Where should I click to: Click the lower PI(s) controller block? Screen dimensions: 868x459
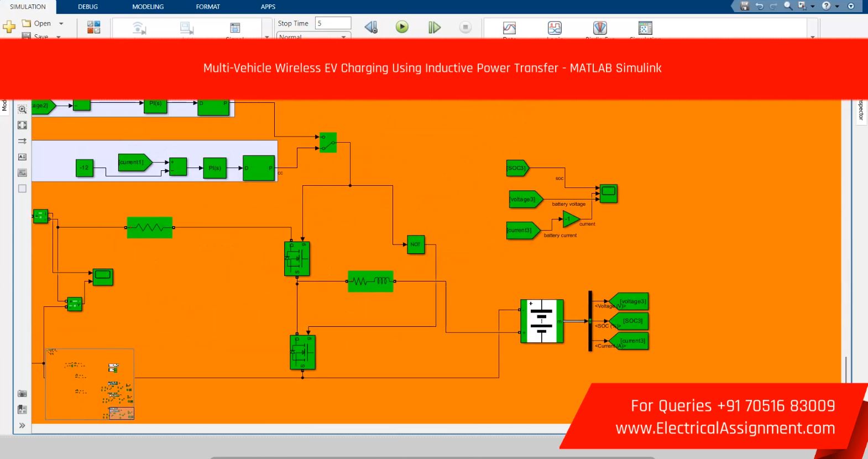(x=215, y=168)
